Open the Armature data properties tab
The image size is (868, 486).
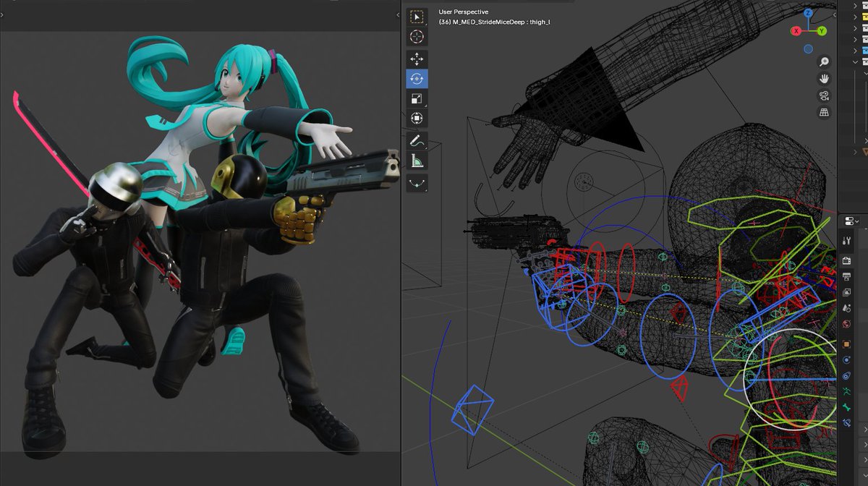[x=847, y=391]
